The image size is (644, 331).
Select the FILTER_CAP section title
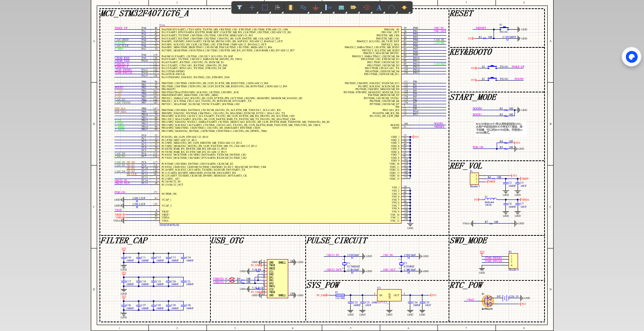tap(124, 241)
